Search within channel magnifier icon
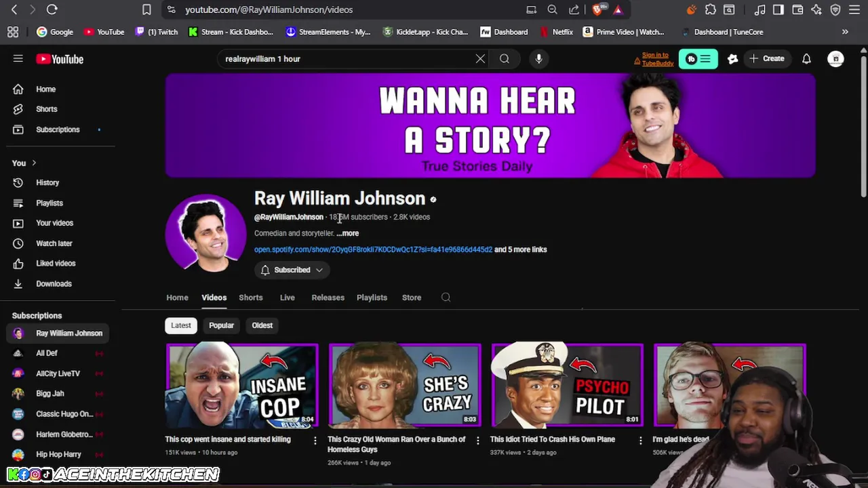Viewport: 868px width, 488px height. pyautogui.click(x=446, y=298)
